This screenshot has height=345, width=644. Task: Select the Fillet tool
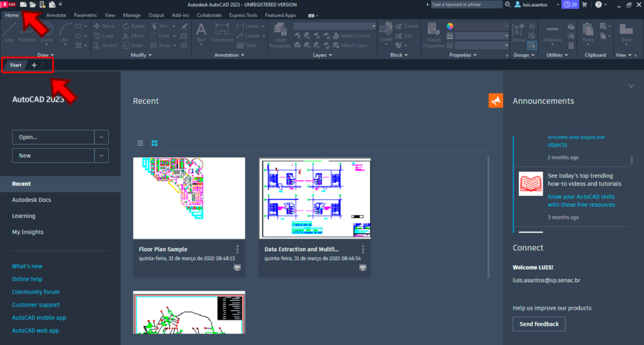click(160, 36)
